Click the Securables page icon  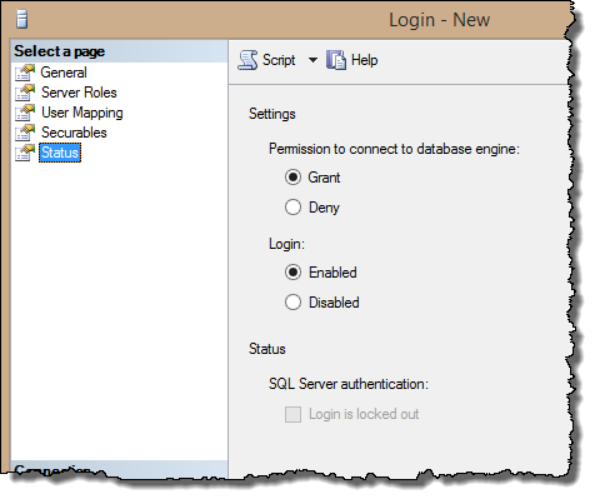coord(25,132)
